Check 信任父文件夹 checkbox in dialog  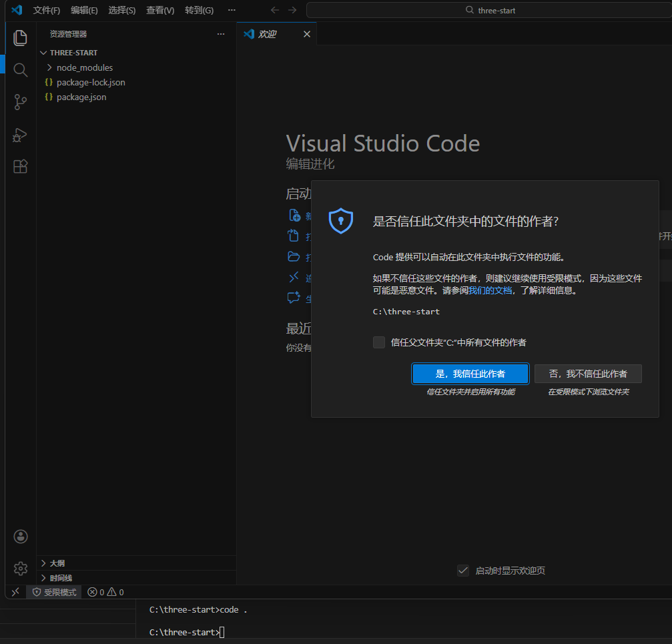379,342
